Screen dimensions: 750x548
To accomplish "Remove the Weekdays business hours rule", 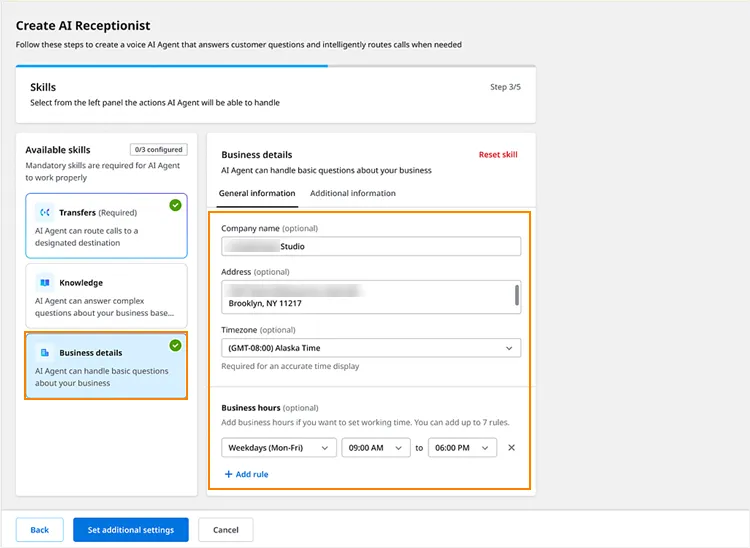I will click(511, 448).
